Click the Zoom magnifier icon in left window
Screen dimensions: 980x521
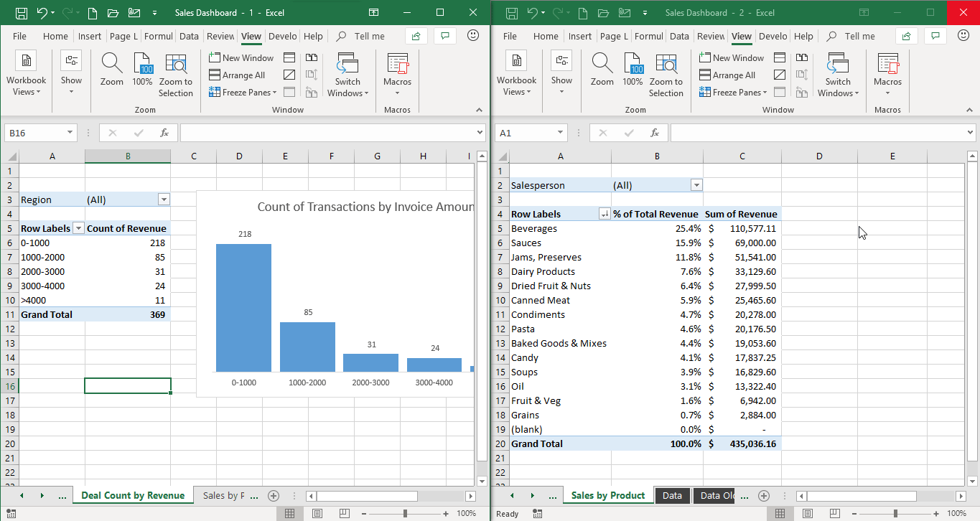click(x=111, y=70)
